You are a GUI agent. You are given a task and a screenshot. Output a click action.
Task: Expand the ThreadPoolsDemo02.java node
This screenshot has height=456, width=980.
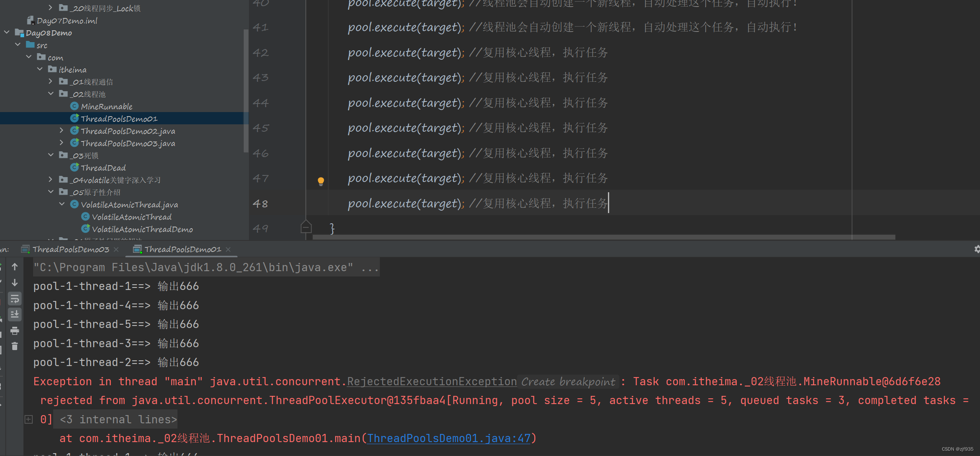pyautogui.click(x=62, y=130)
